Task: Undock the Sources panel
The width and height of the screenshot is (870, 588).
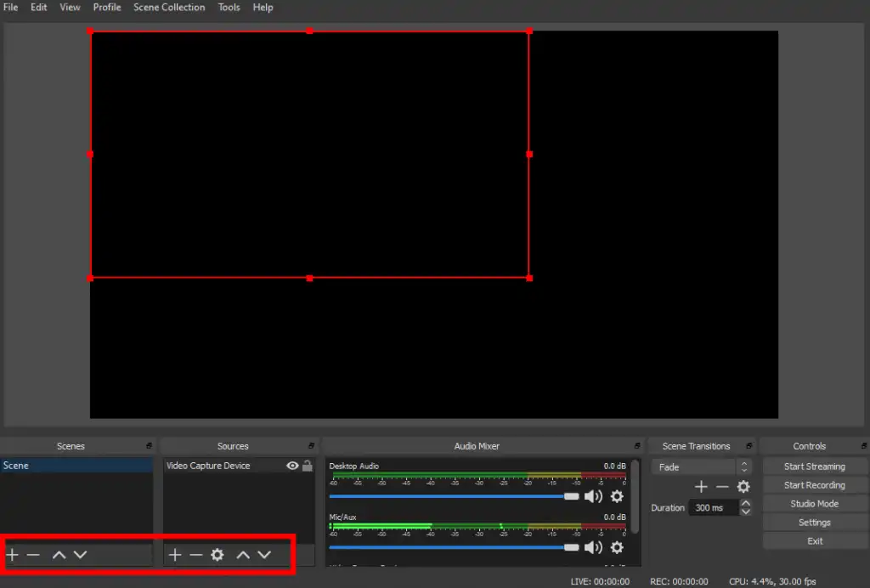Action: [x=311, y=445]
